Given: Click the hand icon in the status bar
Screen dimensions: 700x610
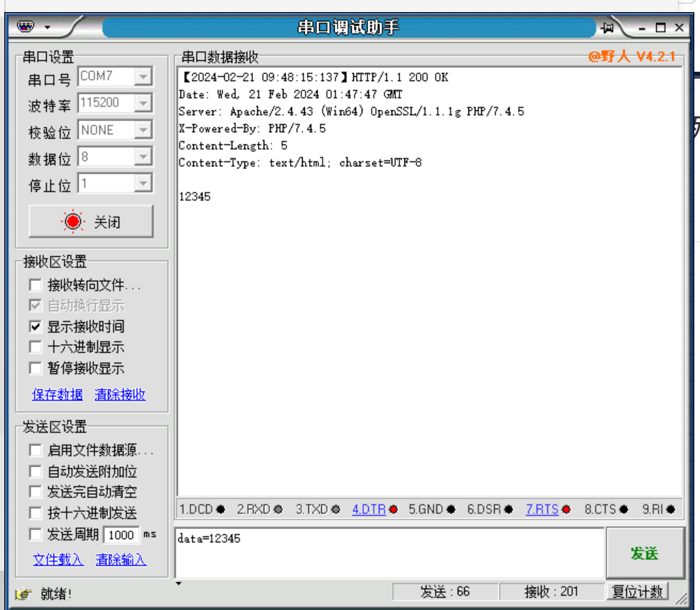Looking at the screenshot, I should pos(23,594).
